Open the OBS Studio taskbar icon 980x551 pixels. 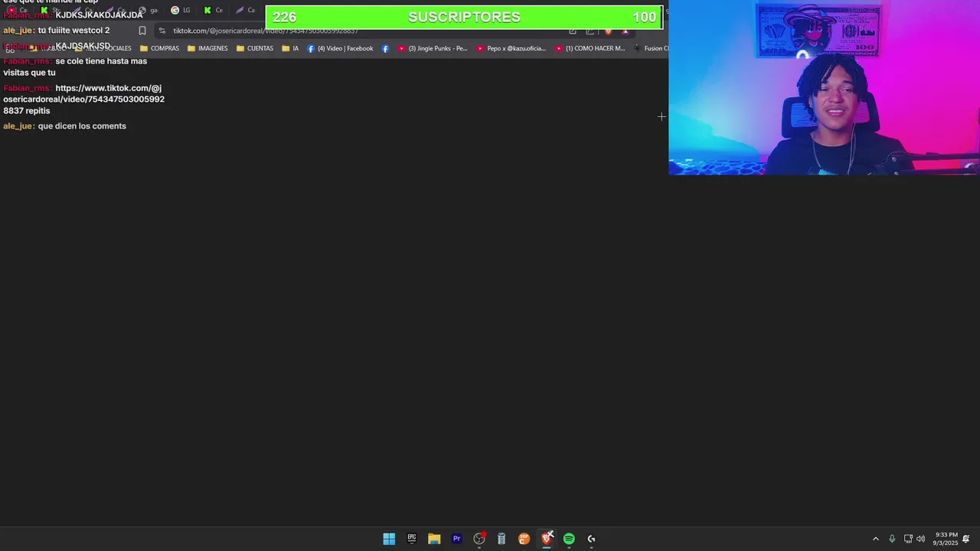tap(479, 539)
